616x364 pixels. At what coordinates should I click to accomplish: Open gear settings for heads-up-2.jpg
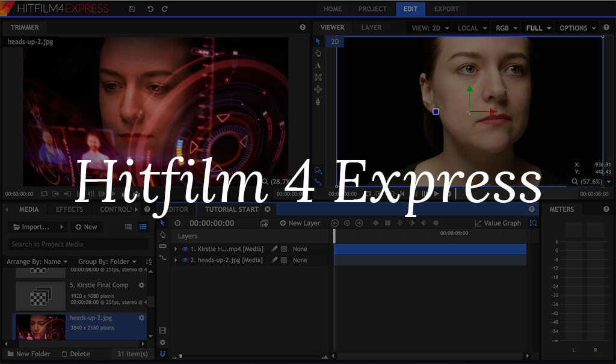[x=141, y=318]
